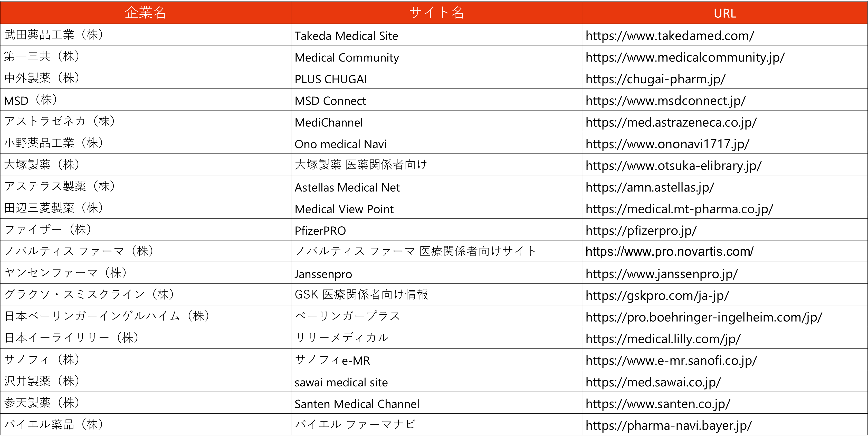Open the medicalcommunity.jp link
The height and width of the screenshot is (440, 868).
[x=685, y=58]
